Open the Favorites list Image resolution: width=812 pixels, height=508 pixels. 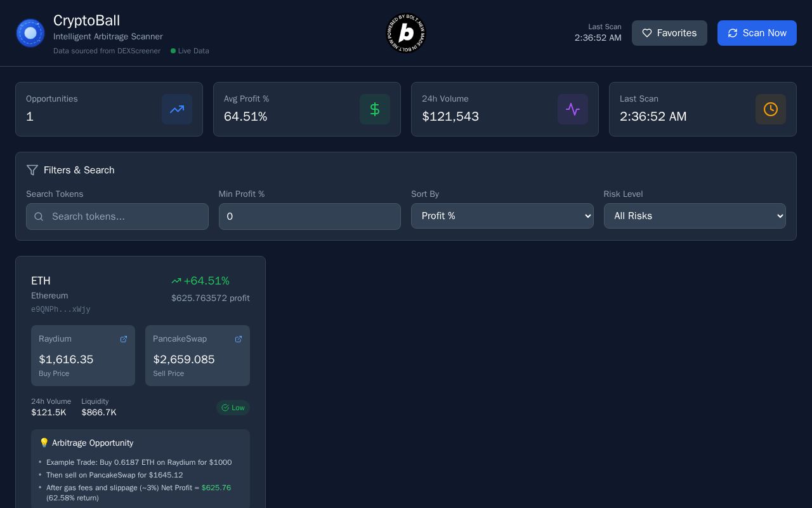click(x=669, y=33)
